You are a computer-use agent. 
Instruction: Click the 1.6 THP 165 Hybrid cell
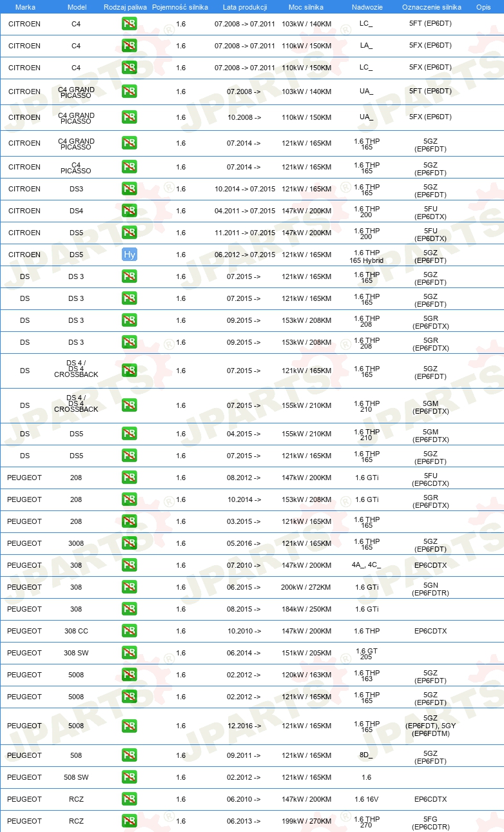pos(366,256)
